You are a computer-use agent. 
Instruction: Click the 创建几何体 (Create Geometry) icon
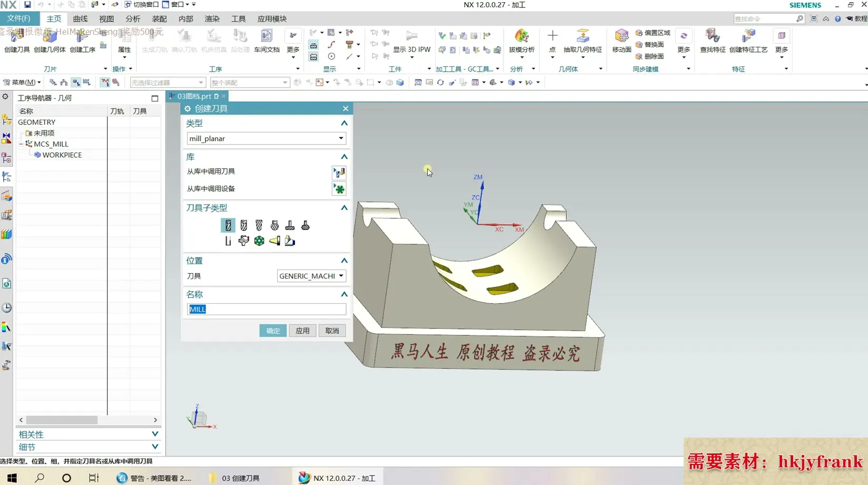(x=50, y=41)
